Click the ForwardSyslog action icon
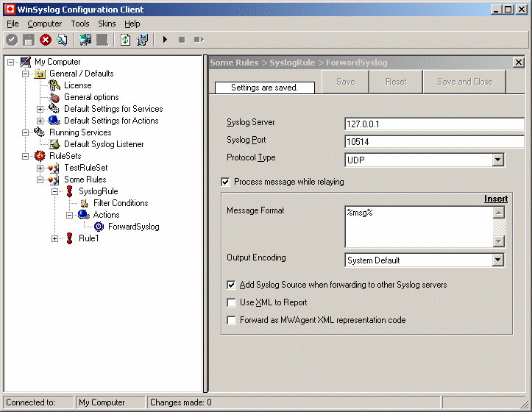This screenshot has width=532, height=412. (99, 227)
